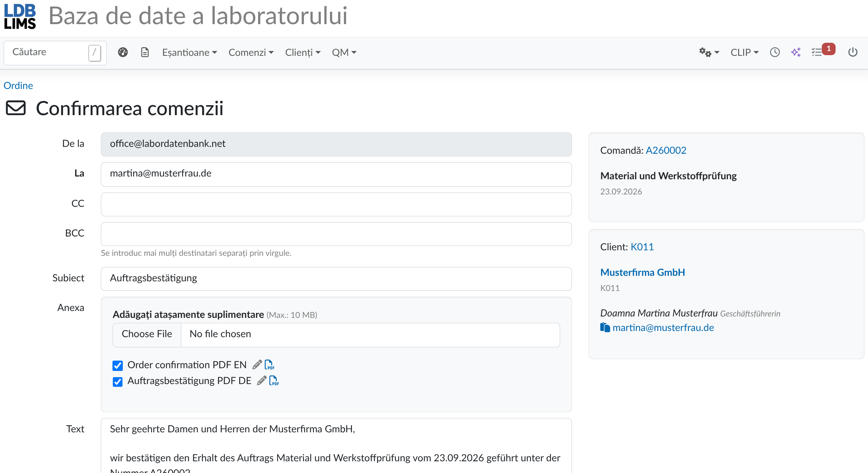Viewport: 868px width, 473px height.
Task: Edit the Auftragsbestätigung PDF DE template
Action: (x=262, y=381)
